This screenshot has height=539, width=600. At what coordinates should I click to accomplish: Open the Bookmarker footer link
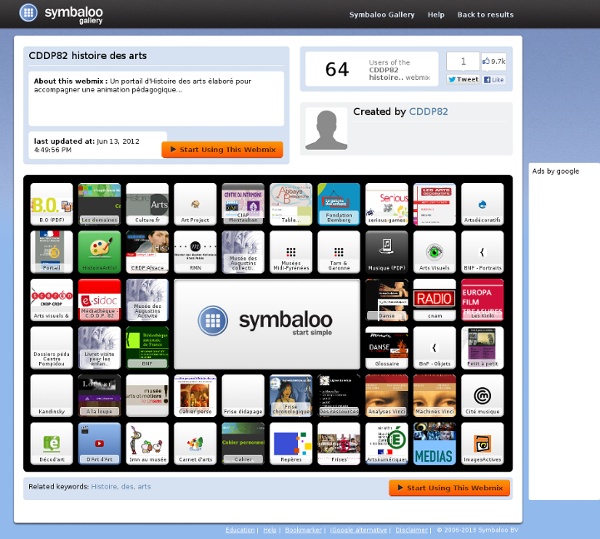(303, 530)
